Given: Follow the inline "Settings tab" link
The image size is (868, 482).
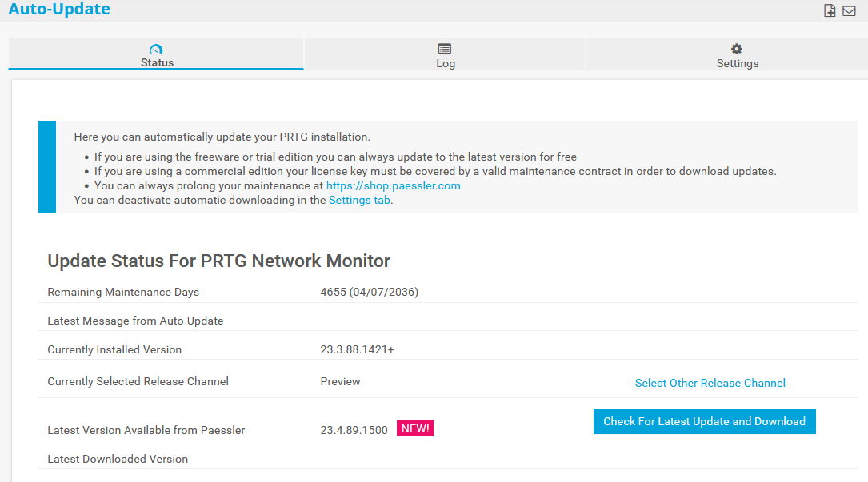Looking at the screenshot, I should 359,200.
